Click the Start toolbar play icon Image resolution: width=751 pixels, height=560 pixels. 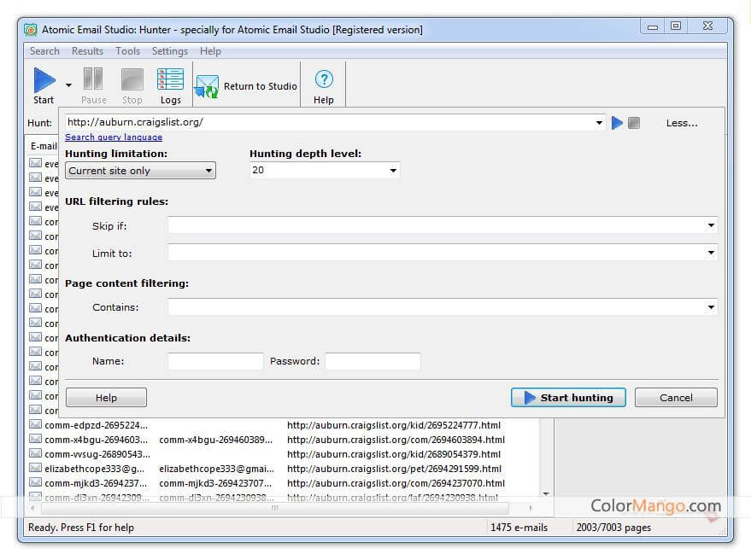coord(44,80)
